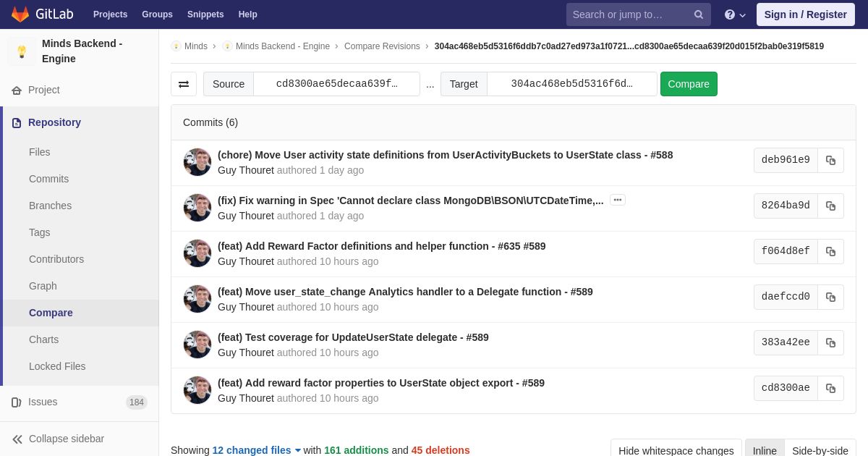Screen dimensions: 868x456
Task: Click the search magnifier icon
Action: click(x=699, y=14)
